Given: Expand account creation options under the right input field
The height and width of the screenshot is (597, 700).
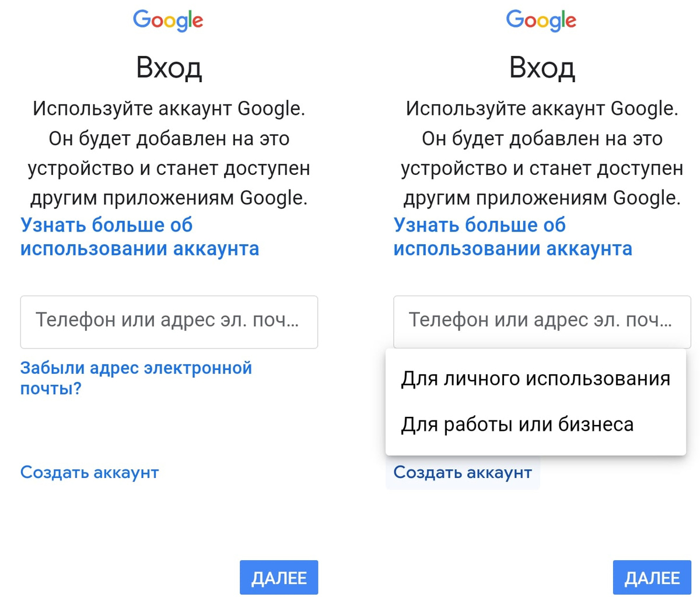Looking at the screenshot, I should click(x=462, y=472).
